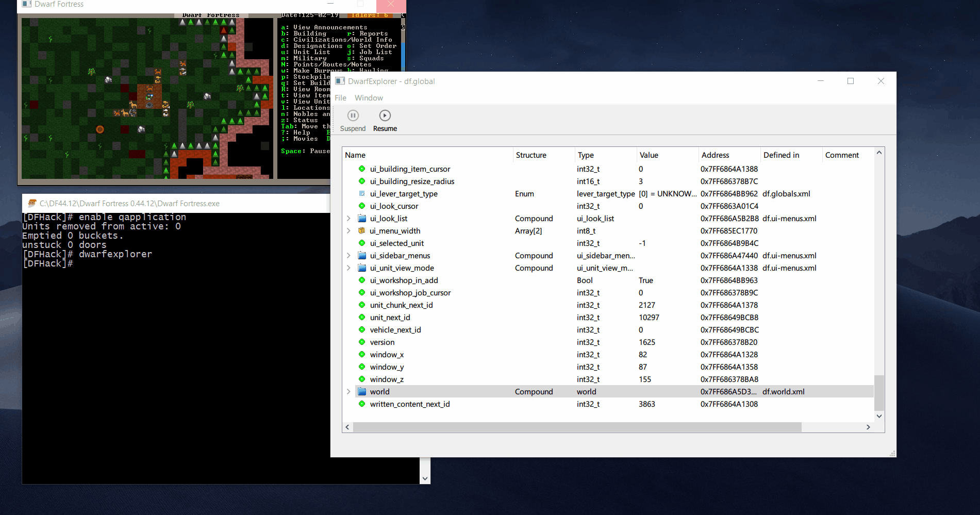
Task: Click the Resume toolbar button
Action: click(x=385, y=121)
